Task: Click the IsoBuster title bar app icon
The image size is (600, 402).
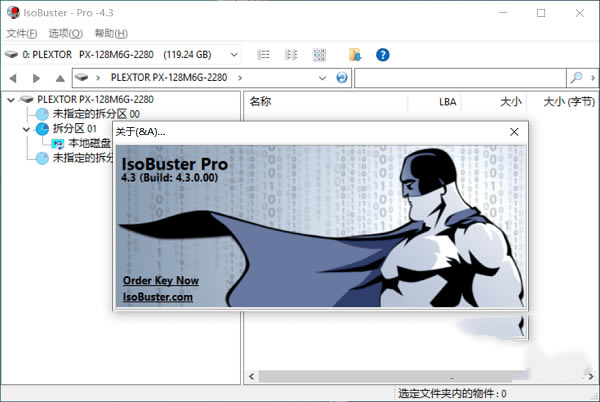Action: coord(13,13)
